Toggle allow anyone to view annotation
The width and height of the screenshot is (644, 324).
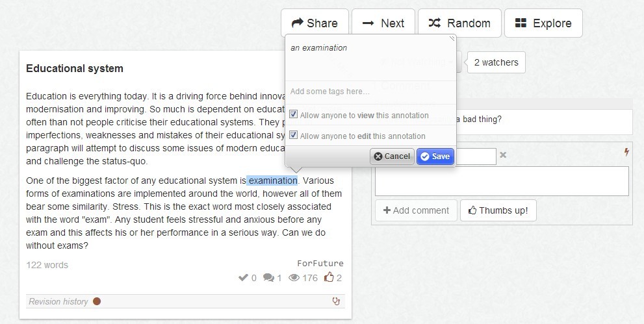point(293,114)
